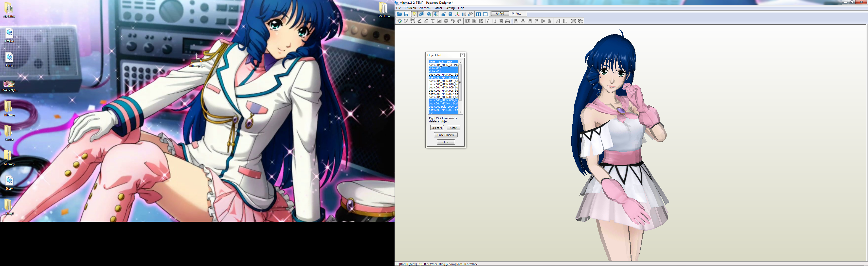Click the framed square fit icon
The width and height of the screenshot is (868, 266).
[x=474, y=21]
